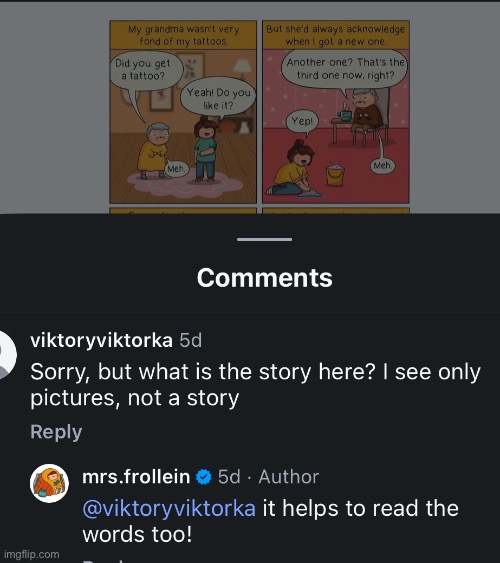Open viktoryviktorka username above the comment
Viewport: 500px width, 563px height.
coord(101,340)
